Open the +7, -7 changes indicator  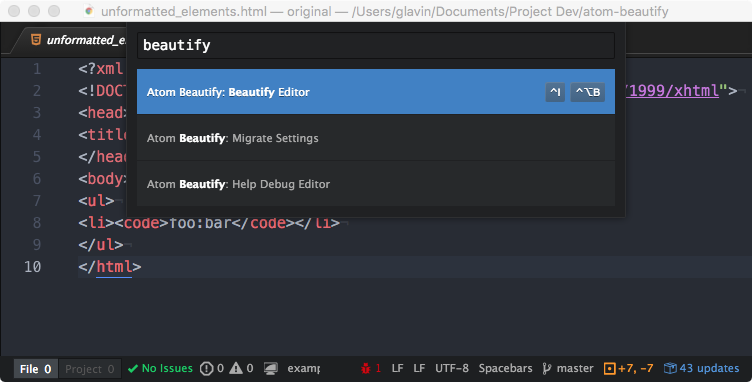coord(635,368)
